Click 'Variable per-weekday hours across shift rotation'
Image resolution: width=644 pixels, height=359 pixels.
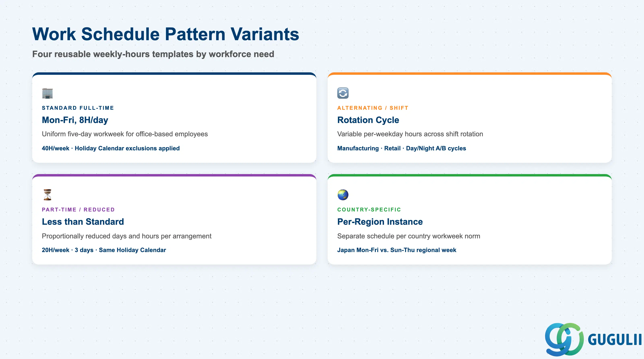coord(410,134)
